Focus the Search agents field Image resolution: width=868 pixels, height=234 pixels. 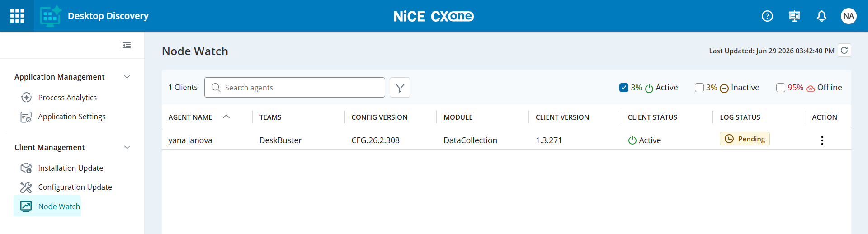(x=295, y=88)
